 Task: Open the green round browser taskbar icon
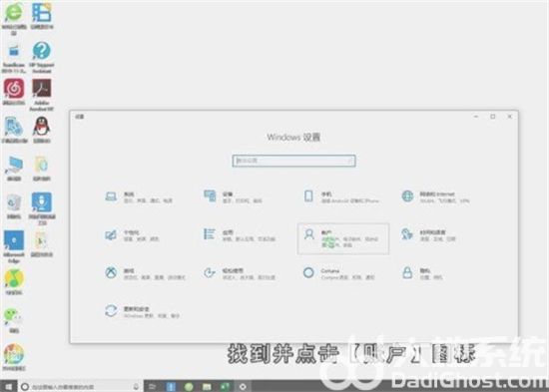[189, 386]
